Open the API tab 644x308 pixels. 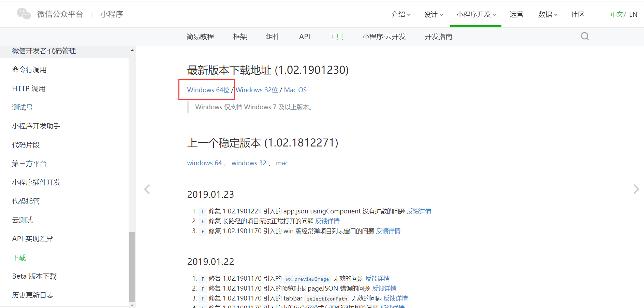click(x=305, y=37)
